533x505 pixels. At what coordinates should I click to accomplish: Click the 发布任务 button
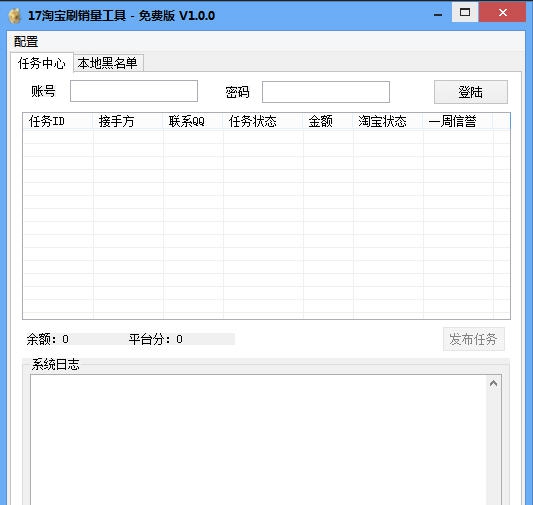point(474,339)
